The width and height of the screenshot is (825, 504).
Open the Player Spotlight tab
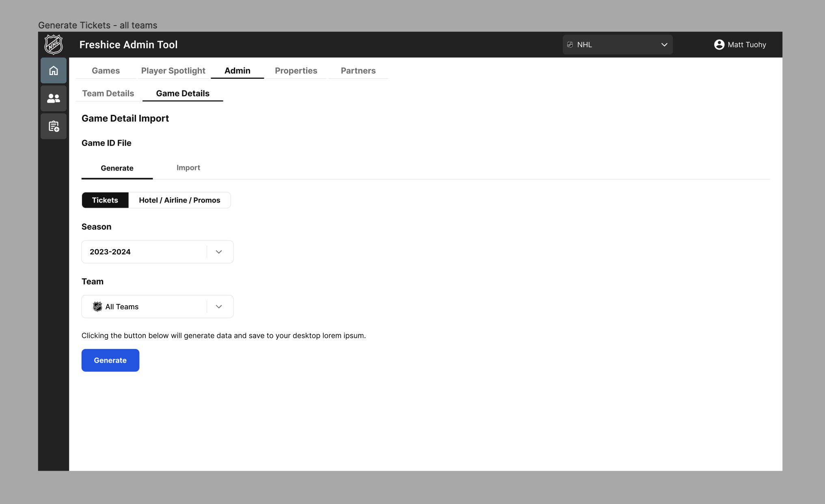[x=173, y=71]
